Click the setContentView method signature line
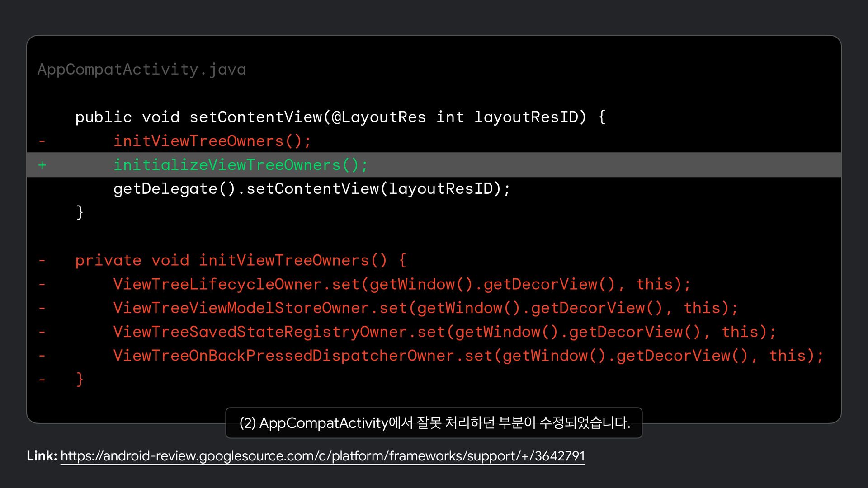868x488 pixels. point(340,117)
